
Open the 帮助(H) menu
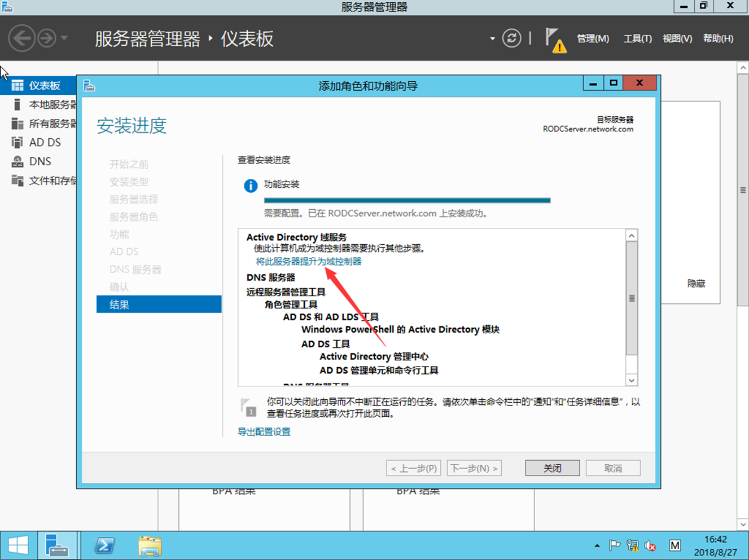718,38
